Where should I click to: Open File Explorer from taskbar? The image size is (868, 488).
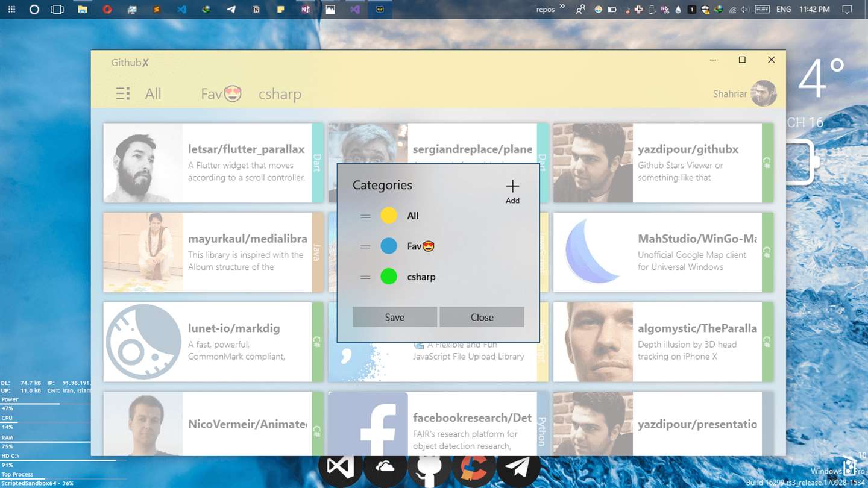[82, 9]
